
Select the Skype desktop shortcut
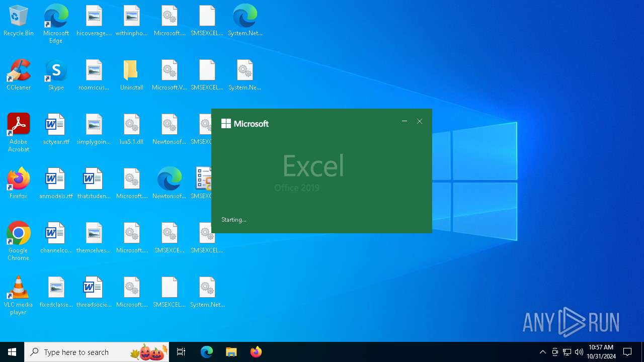click(56, 75)
